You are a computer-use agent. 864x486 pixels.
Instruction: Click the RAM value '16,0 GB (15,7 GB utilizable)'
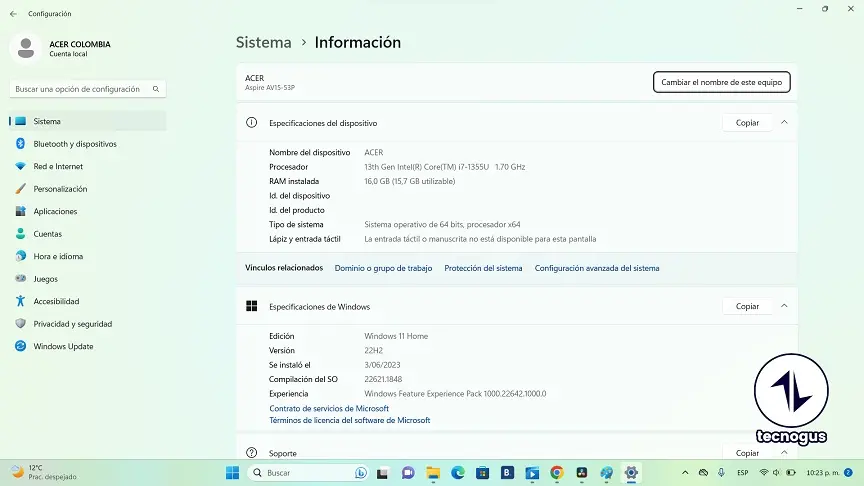click(409, 181)
